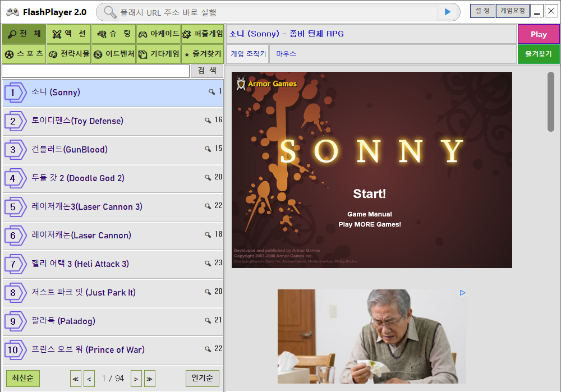This screenshot has height=392, width=561.
Task: Open the 즐겨찾기 favorites category tab
Action: [203, 54]
